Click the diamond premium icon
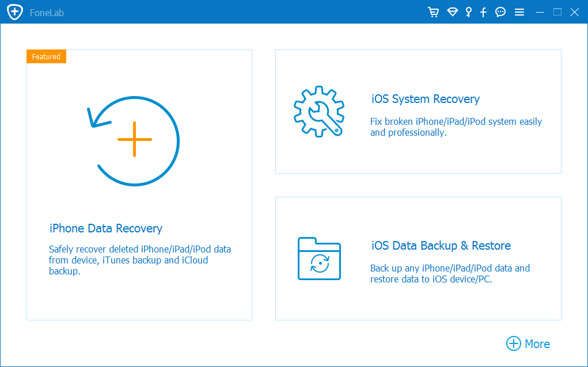This screenshot has width=588, height=367. (452, 12)
